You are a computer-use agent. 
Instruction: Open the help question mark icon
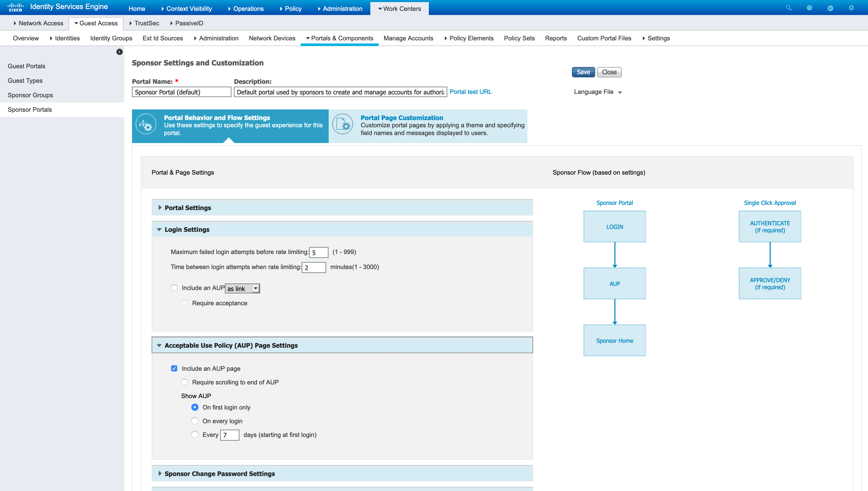pos(809,8)
